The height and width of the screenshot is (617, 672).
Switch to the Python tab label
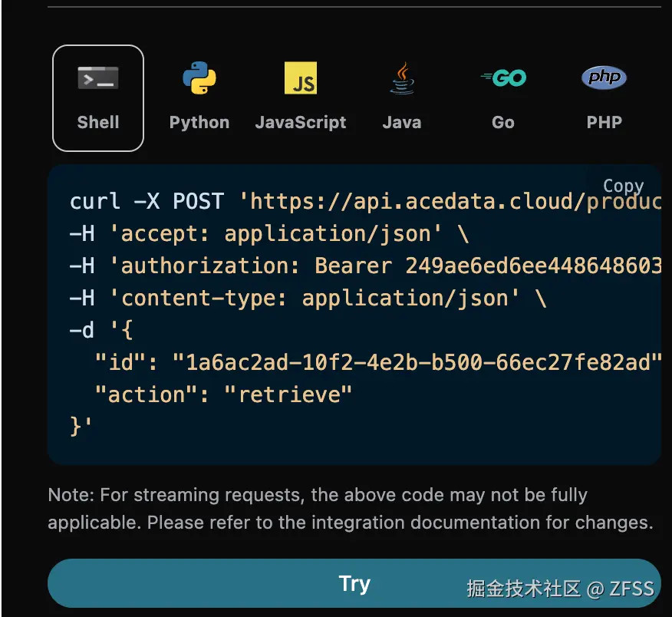click(x=199, y=123)
